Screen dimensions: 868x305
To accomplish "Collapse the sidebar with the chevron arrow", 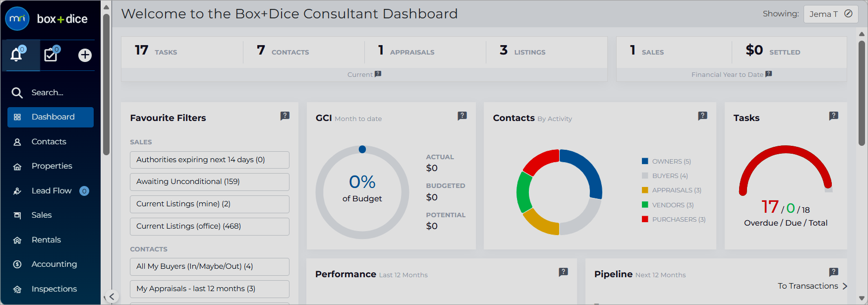I will click(x=112, y=297).
